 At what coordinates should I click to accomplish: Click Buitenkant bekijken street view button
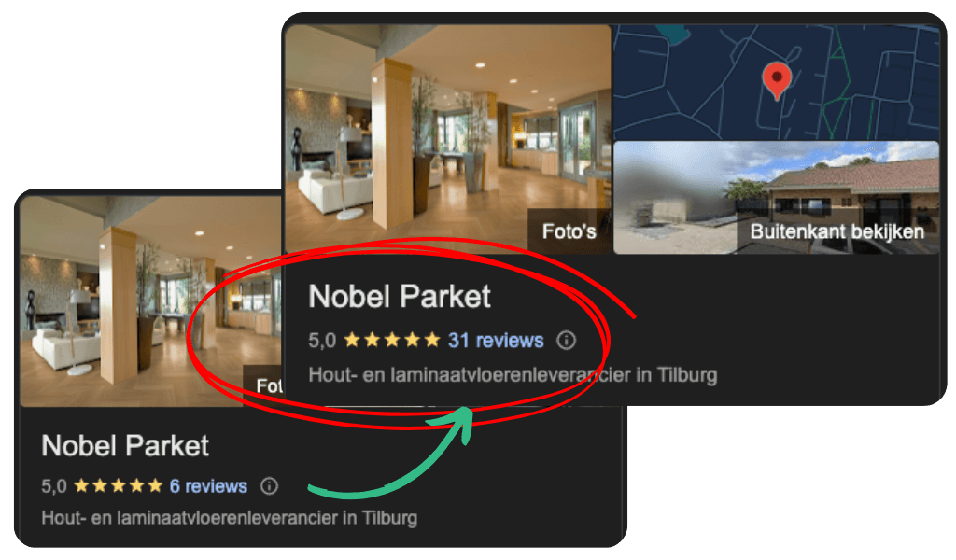(837, 231)
